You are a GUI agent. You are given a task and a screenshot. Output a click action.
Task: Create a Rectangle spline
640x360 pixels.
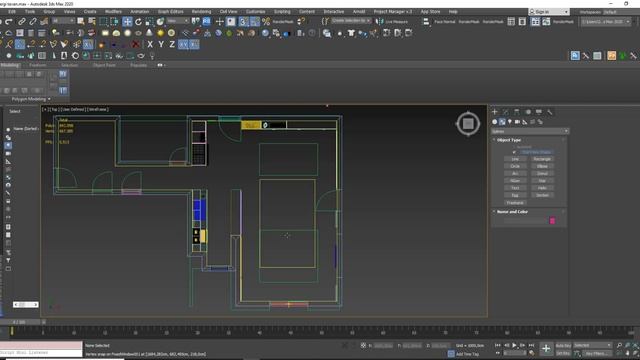pos(542,159)
